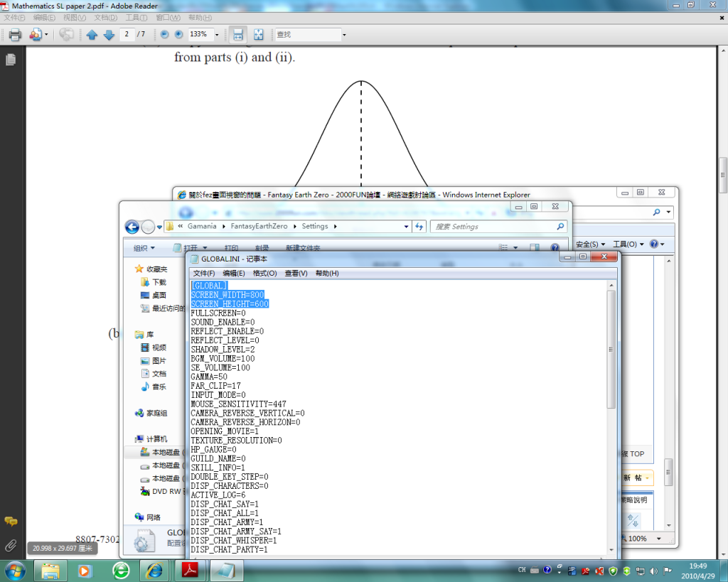This screenshot has height=582, width=728.
Task: Select 桌面 in Explorer navigation pane
Action: [x=159, y=295]
